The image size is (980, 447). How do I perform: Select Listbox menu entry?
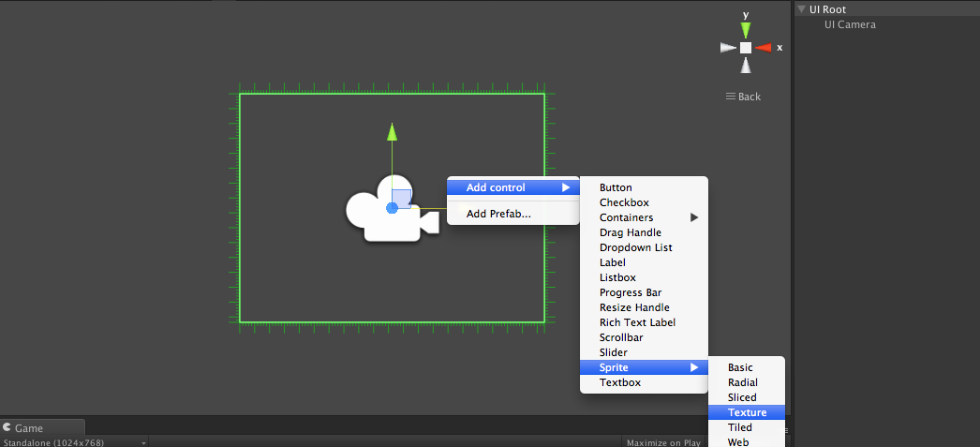point(644,277)
